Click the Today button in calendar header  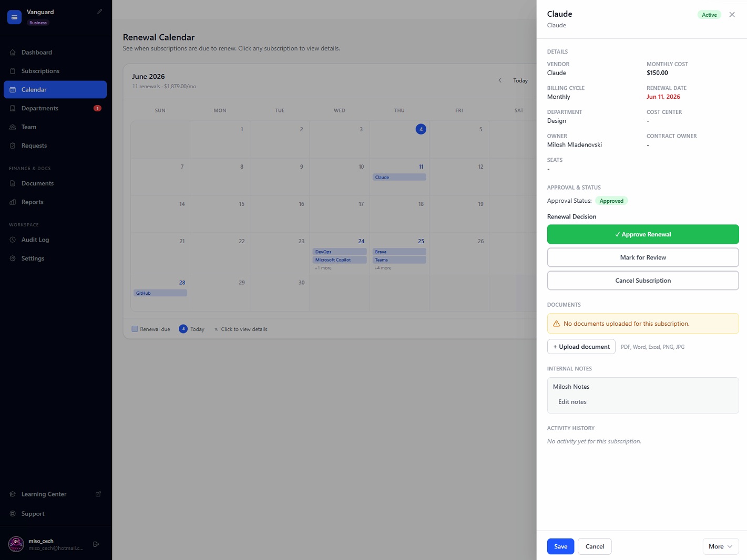pos(520,80)
